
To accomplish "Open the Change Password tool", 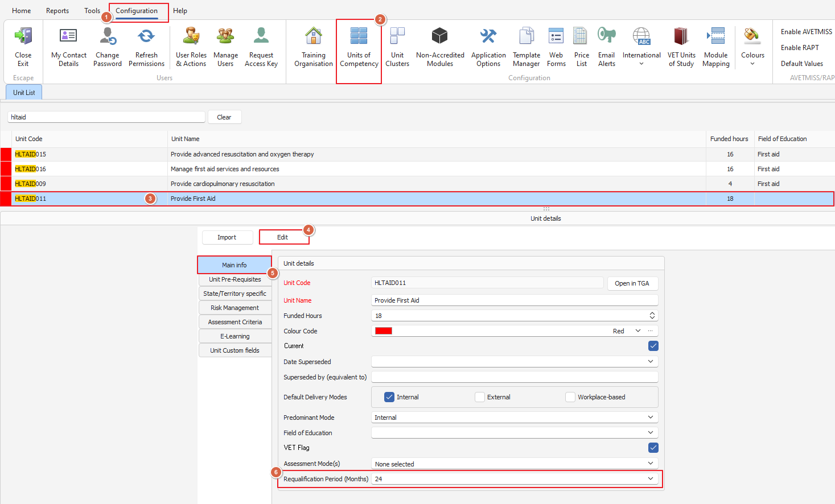I will [x=108, y=47].
